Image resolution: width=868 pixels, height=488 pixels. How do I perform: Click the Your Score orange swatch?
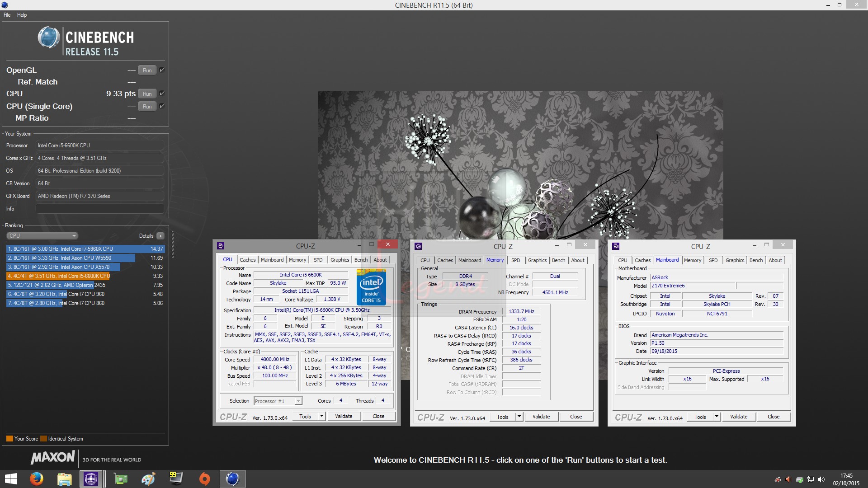tap(9, 439)
